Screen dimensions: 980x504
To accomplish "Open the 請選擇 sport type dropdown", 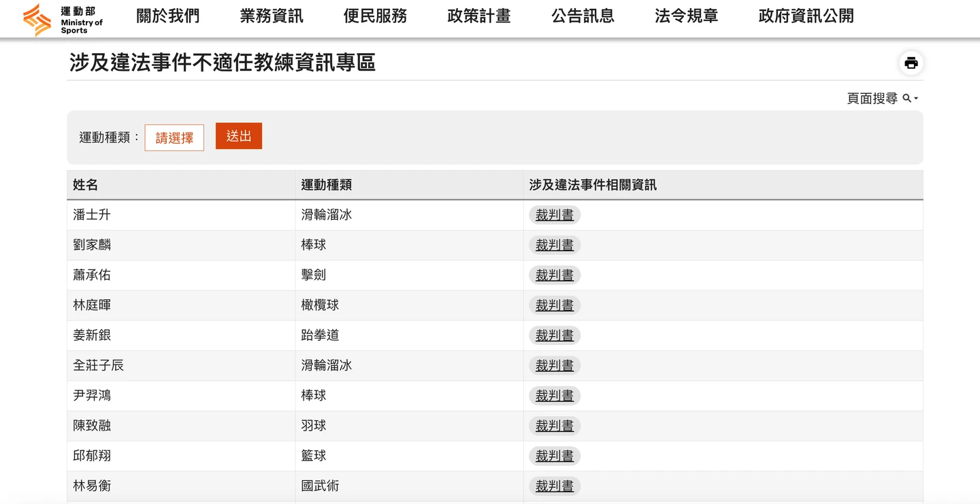I will coord(174,137).
